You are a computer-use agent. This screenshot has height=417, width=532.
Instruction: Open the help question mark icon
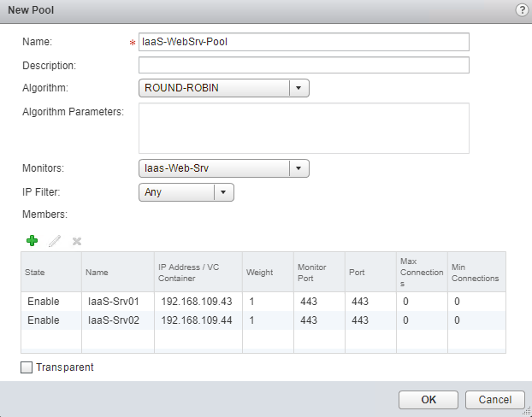point(522,9)
